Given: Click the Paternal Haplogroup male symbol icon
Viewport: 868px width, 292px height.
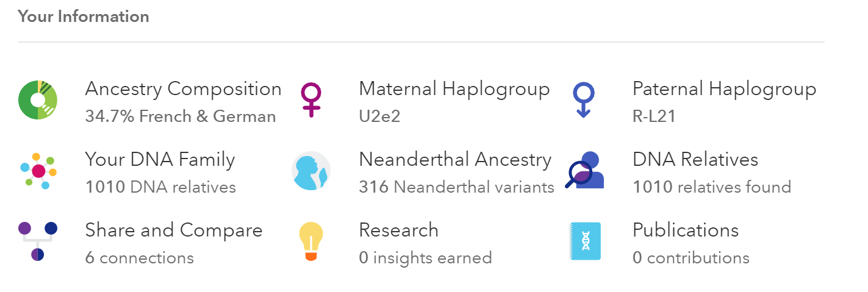Looking at the screenshot, I should (584, 100).
